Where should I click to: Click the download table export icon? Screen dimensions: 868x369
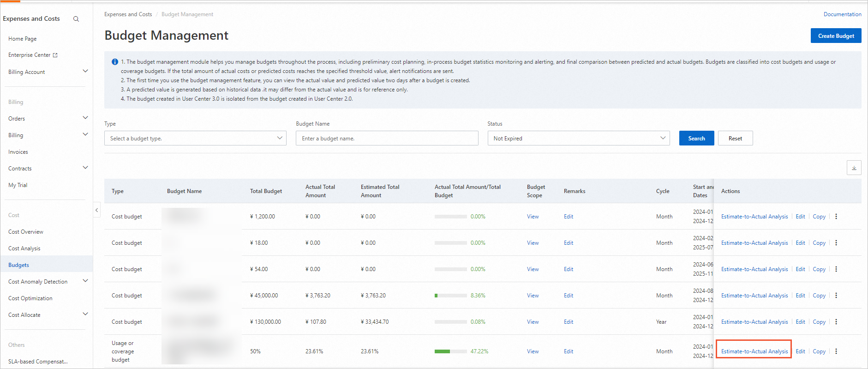coord(854,168)
